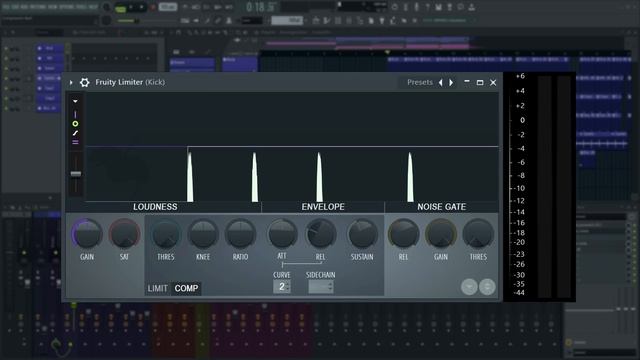640x360 pixels.
Task: Toggle the purple double-line display icon
Action: click(75, 142)
